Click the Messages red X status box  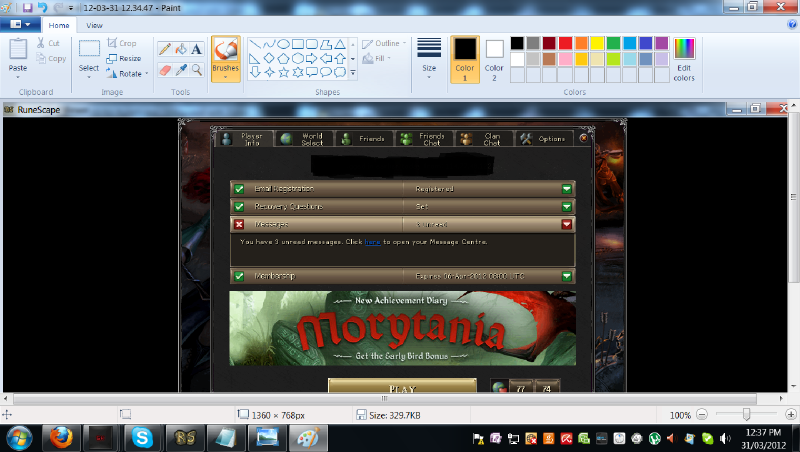239,224
